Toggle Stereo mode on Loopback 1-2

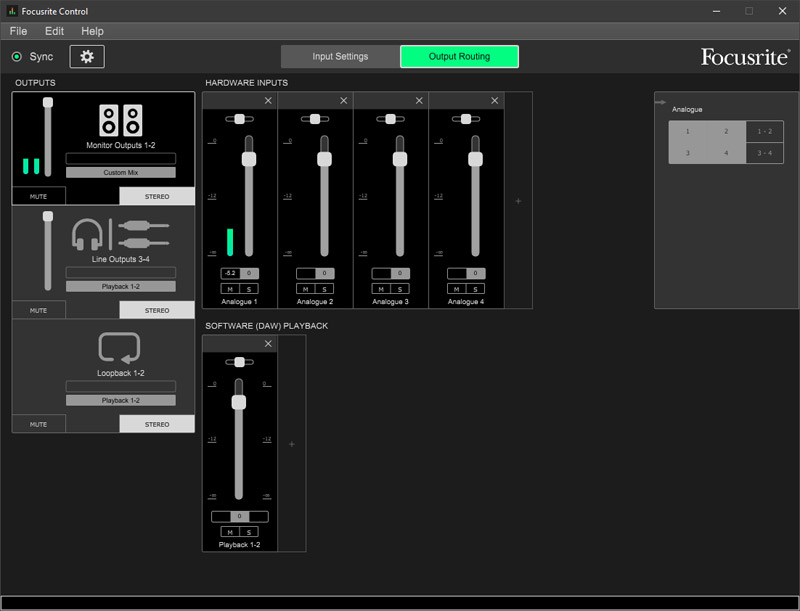(x=156, y=423)
